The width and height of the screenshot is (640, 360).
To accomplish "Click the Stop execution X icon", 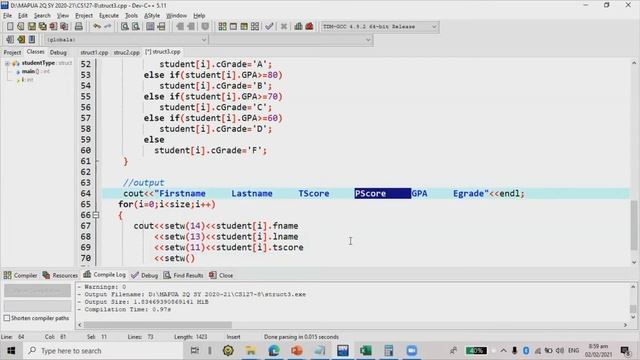I will point(284,27).
